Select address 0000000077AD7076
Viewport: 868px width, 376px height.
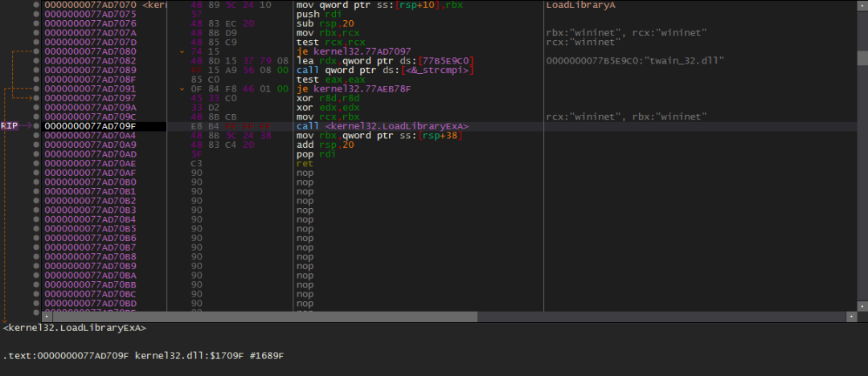click(90, 23)
